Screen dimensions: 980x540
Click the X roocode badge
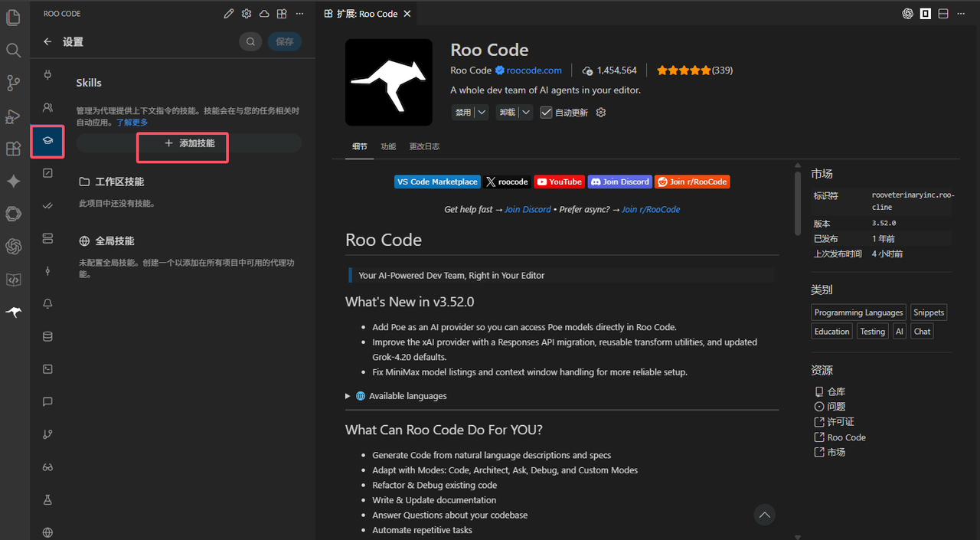coord(507,182)
